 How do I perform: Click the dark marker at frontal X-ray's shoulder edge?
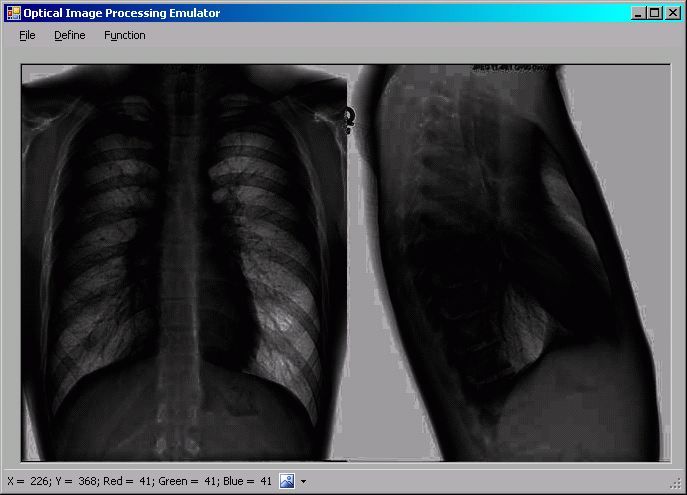point(349,120)
